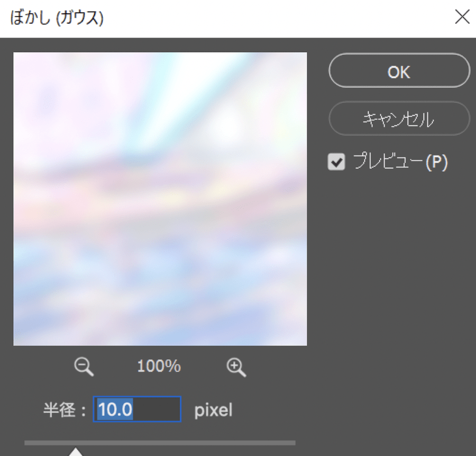Click into the 半径 field showing 10.0
The image size is (476, 456).
(x=137, y=409)
